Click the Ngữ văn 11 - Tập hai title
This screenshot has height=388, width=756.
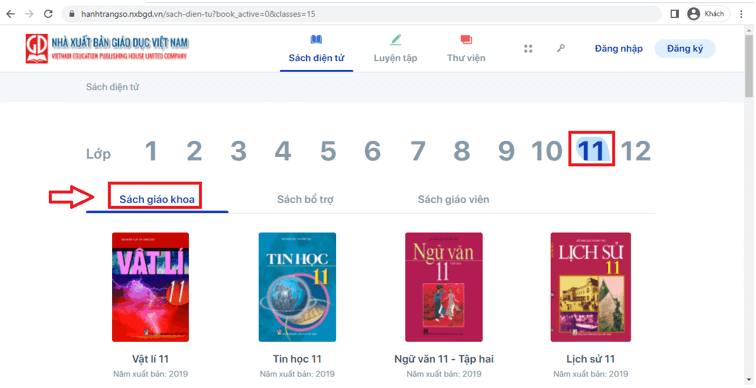(444, 359)
